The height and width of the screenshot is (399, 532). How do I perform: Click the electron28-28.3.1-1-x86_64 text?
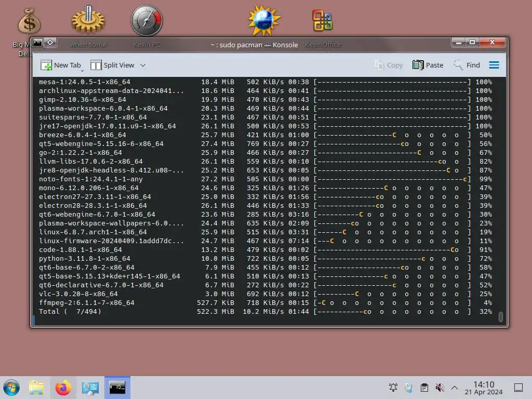(x=93, y=205)
